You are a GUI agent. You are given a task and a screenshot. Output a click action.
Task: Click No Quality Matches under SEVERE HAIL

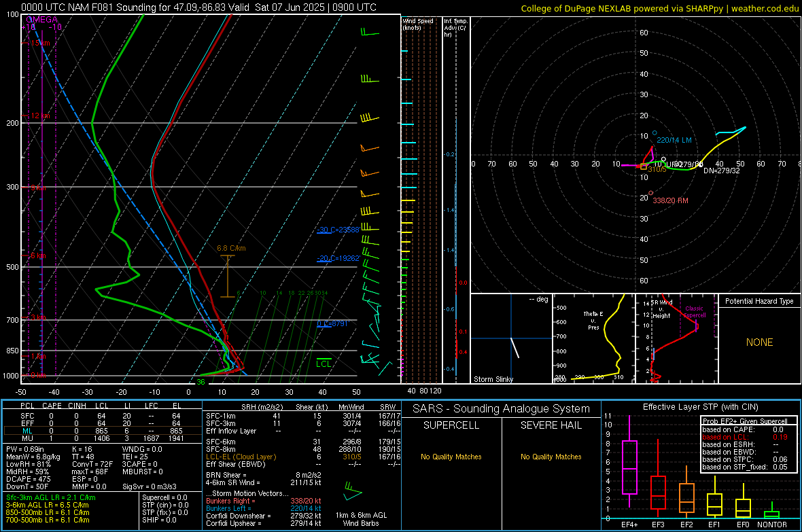551,457
